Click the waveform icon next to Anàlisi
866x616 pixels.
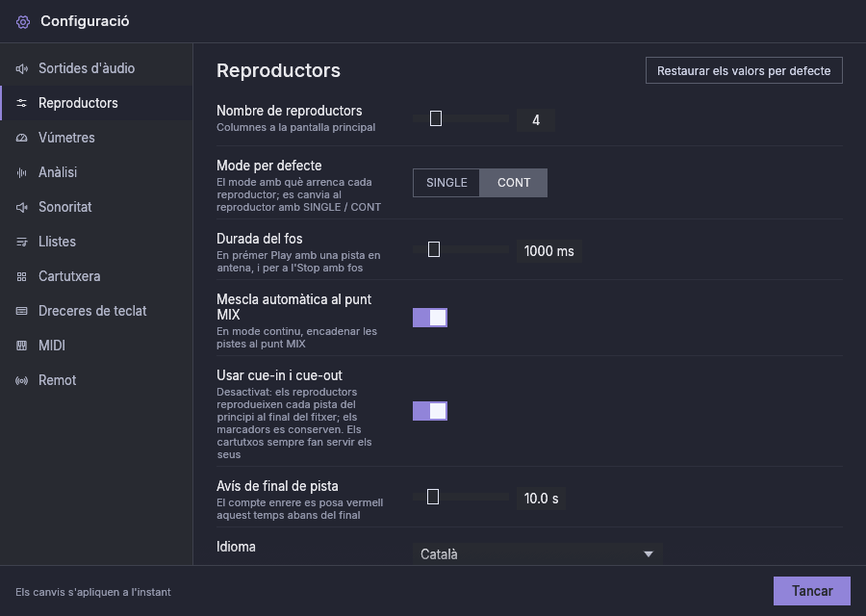[x=21, y=172]
